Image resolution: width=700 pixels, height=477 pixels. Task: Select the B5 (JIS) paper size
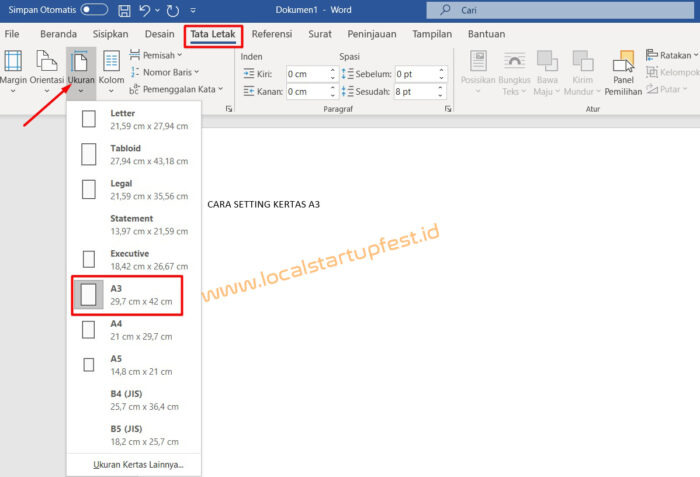134,435
